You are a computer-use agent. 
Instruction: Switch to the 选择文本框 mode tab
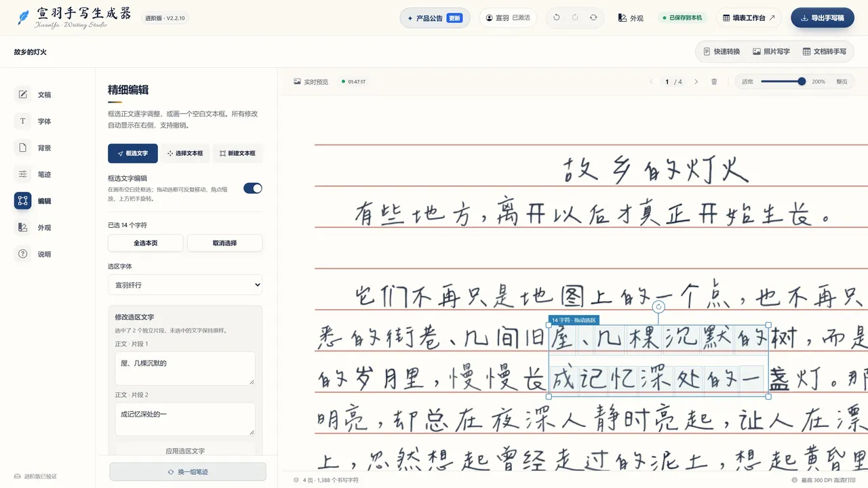point(185,153)
